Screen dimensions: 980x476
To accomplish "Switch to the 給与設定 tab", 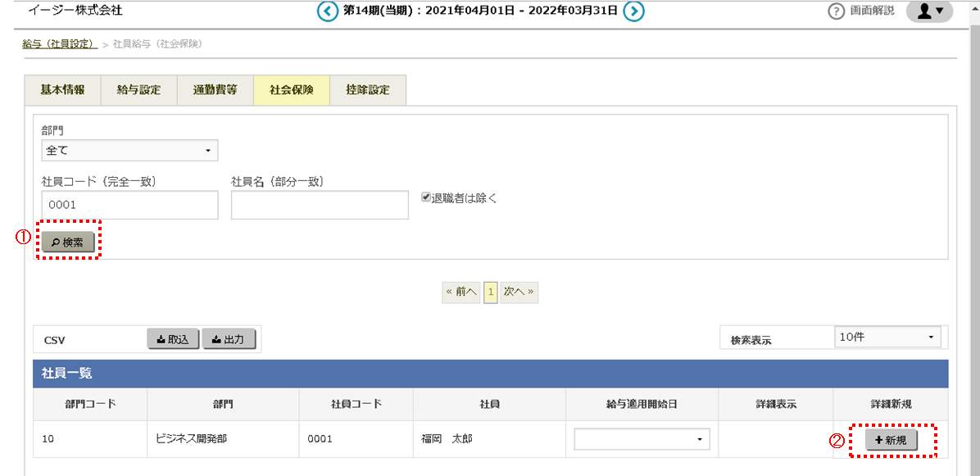I will (x=138, y=90).
